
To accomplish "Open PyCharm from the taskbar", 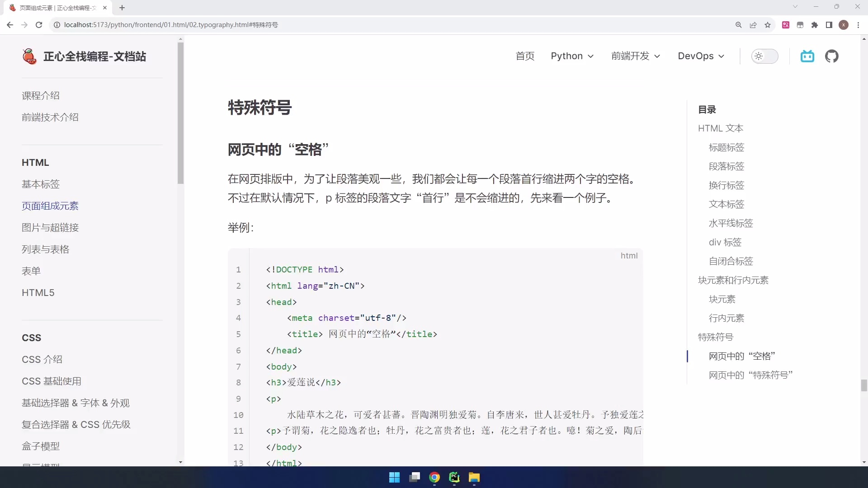I will (454, 477).
